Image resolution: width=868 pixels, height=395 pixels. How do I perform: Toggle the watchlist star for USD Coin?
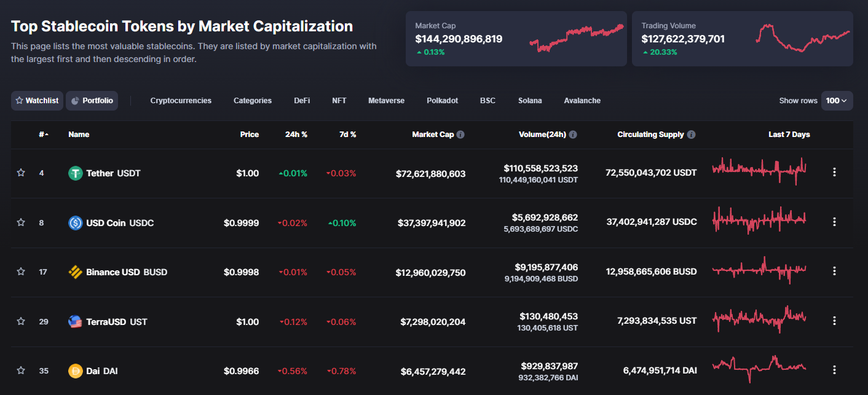21,222
